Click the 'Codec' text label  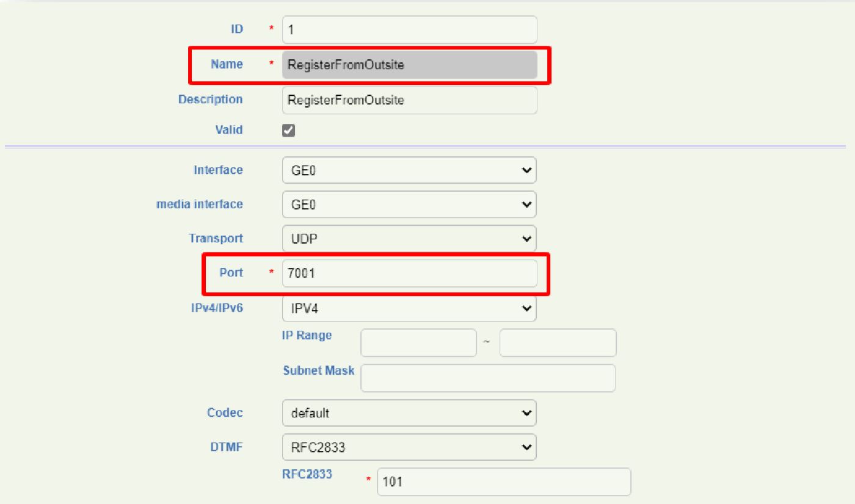224,412
